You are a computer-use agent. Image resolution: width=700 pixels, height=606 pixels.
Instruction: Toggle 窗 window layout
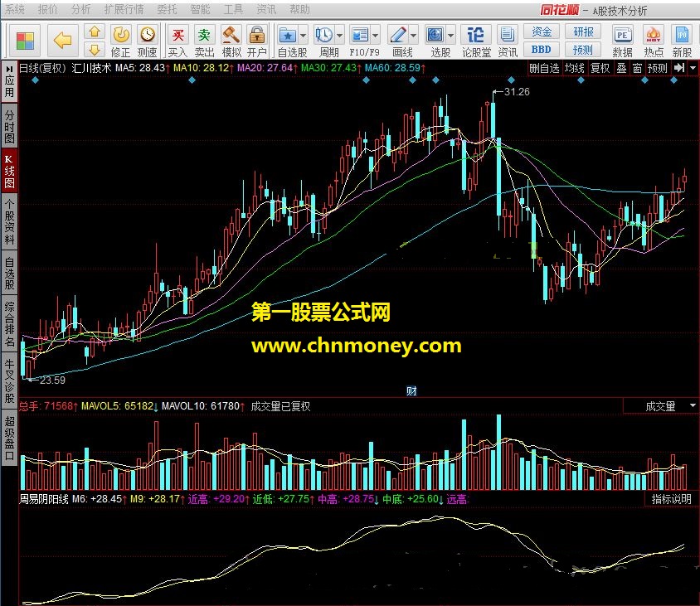point(638,68)
